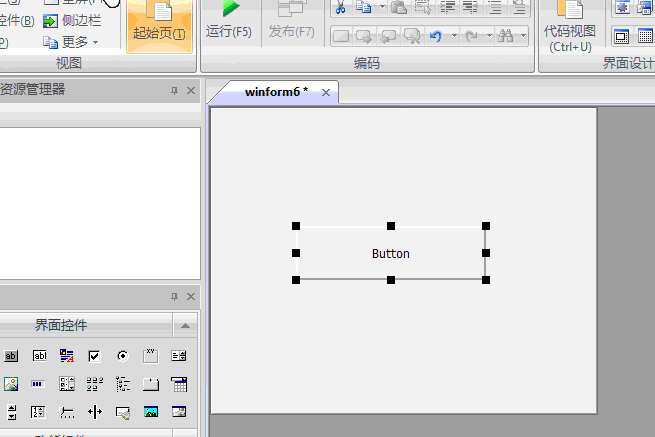
Task: Select the cyan landscape picture control icon
Action: pyautogui.click(x=151, y=412)
